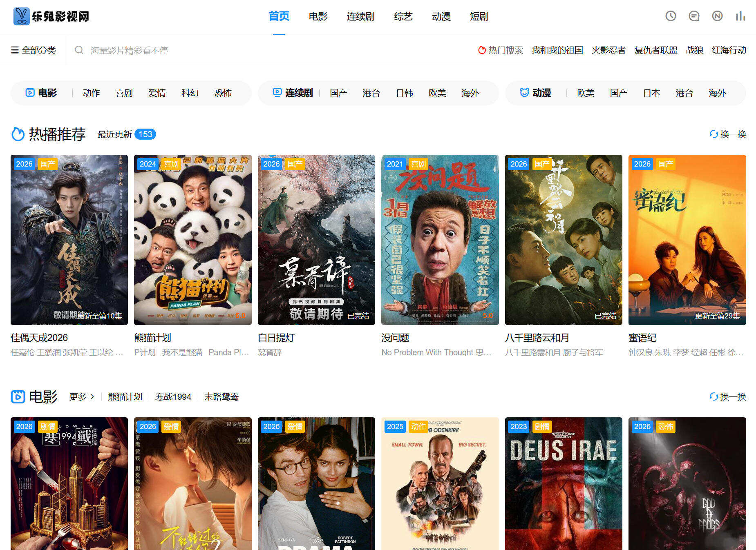Click 寒战1994 quick link
This screenshot has width=756, height=550.
(173, 397)
